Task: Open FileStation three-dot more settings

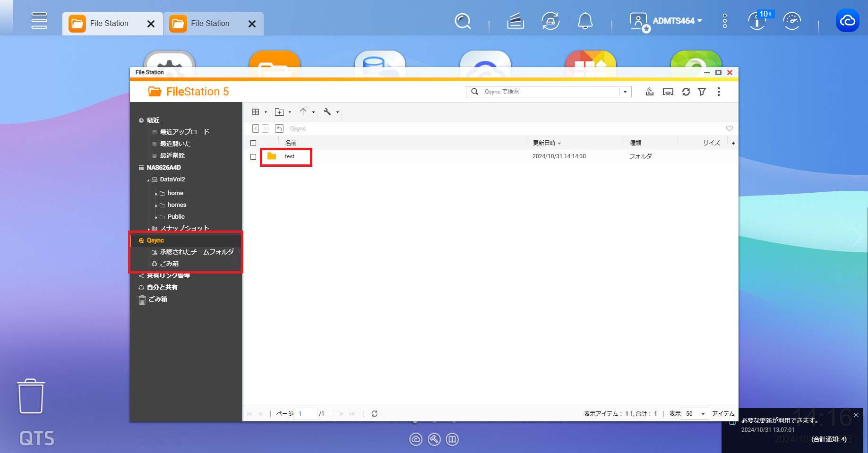Action: point(719,92)
